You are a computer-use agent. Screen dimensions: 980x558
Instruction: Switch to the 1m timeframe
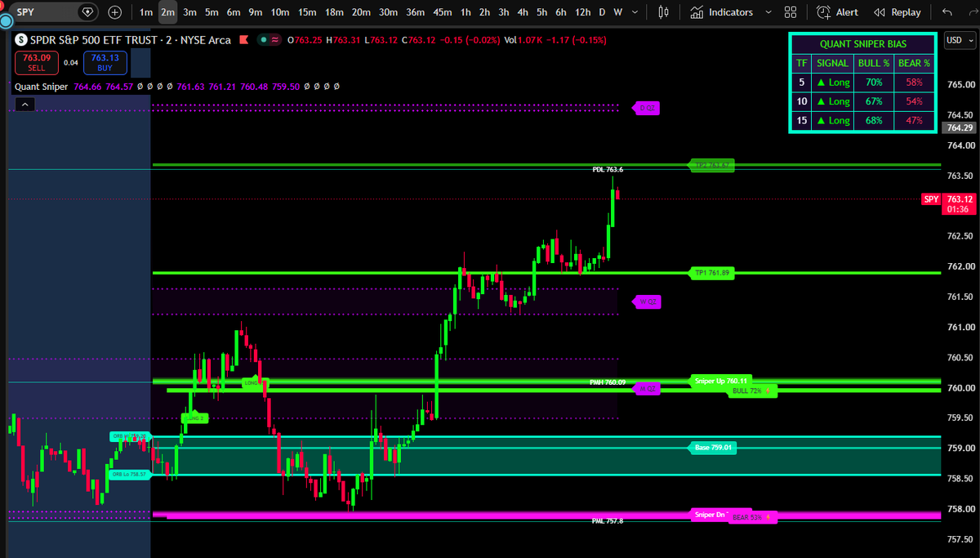pyautogui.click(x=145, y=12)
